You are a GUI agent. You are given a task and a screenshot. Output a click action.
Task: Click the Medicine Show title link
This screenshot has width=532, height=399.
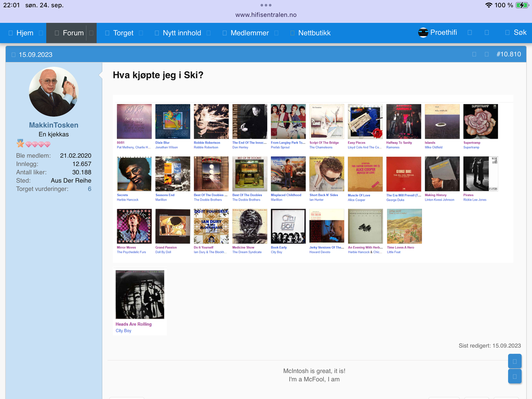point(243,248)
